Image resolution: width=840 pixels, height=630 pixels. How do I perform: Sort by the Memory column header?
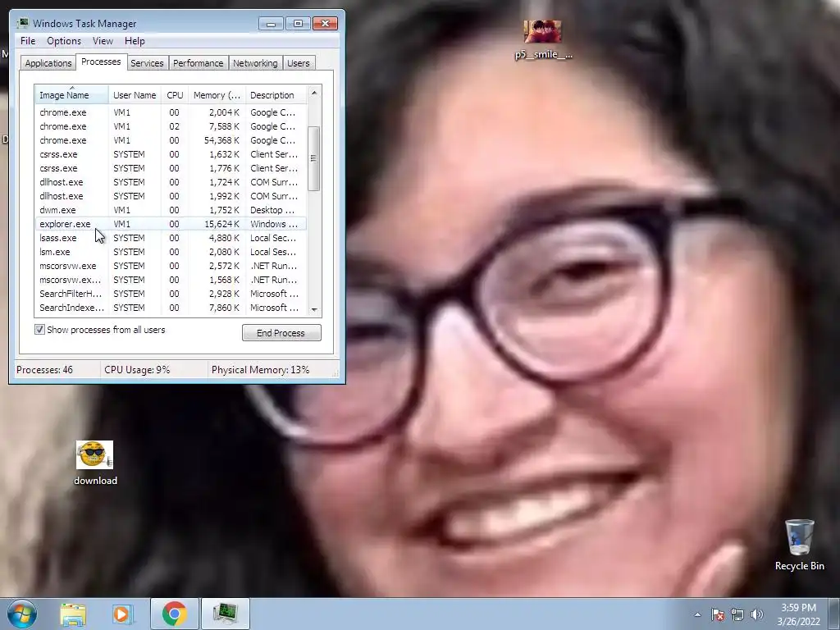217,95
